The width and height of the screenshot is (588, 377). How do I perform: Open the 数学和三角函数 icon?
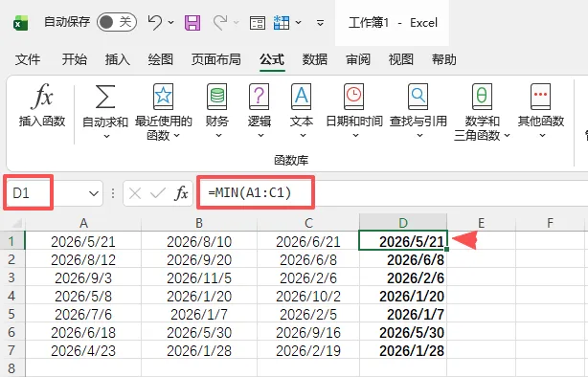click(x=482, y=97)
